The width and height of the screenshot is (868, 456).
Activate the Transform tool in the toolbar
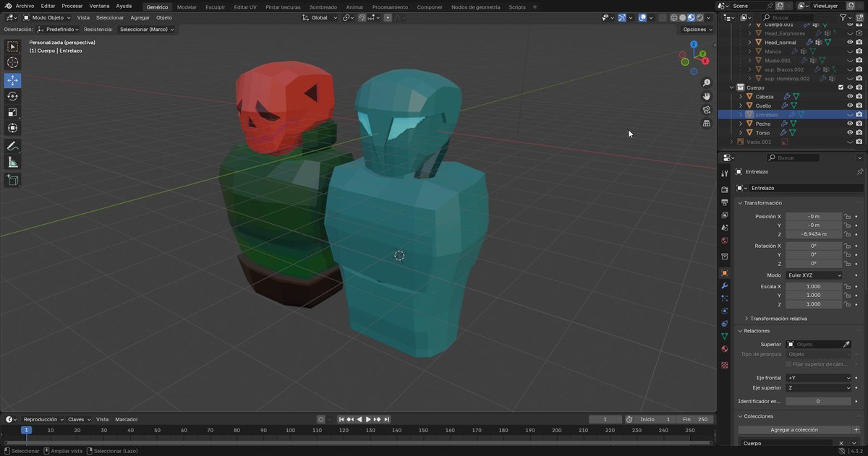[13, 128]
